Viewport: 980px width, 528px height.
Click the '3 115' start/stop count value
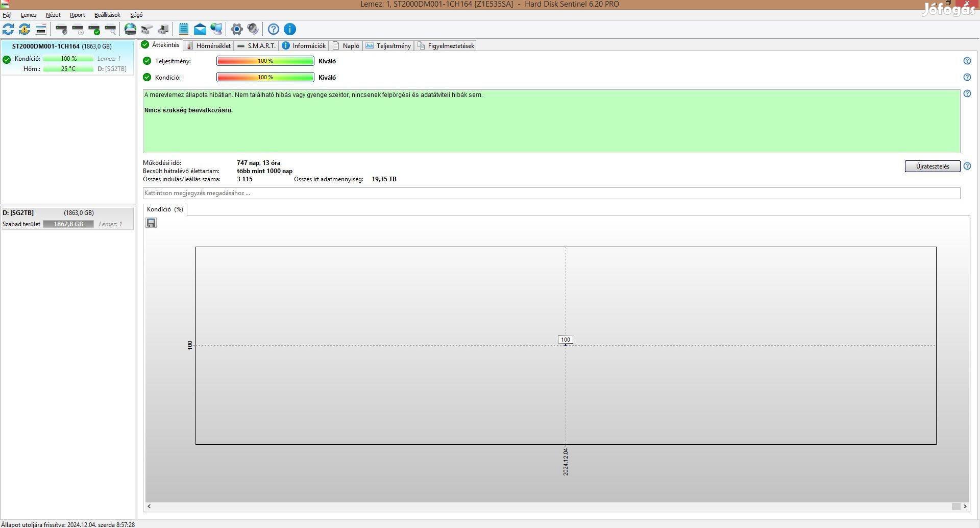coord(244,179)
